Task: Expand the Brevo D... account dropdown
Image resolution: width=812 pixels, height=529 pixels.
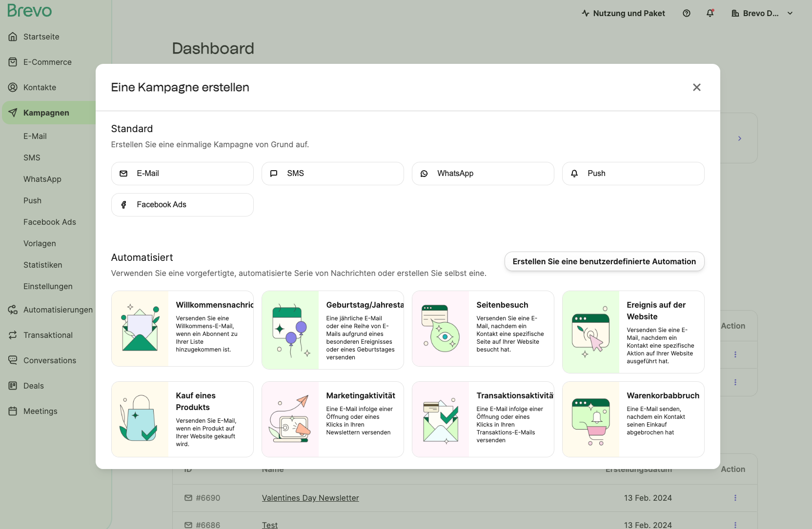Action: (790, 14)
